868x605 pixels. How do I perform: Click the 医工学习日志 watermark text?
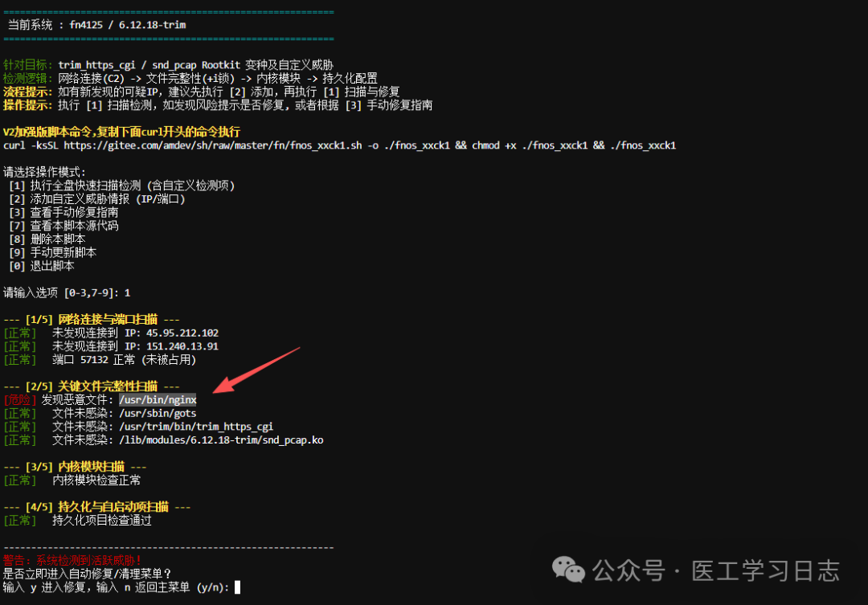pos(765,571)
